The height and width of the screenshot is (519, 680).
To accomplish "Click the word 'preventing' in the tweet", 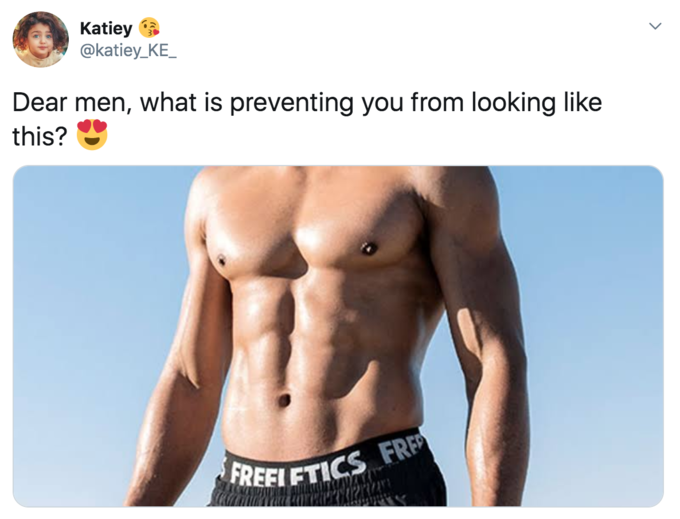I will point(291,103).
